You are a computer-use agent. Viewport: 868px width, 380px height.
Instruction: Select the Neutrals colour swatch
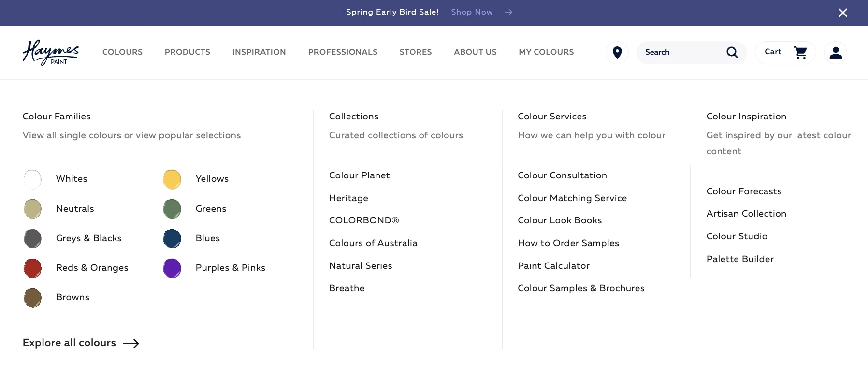[x=32, y=209]
